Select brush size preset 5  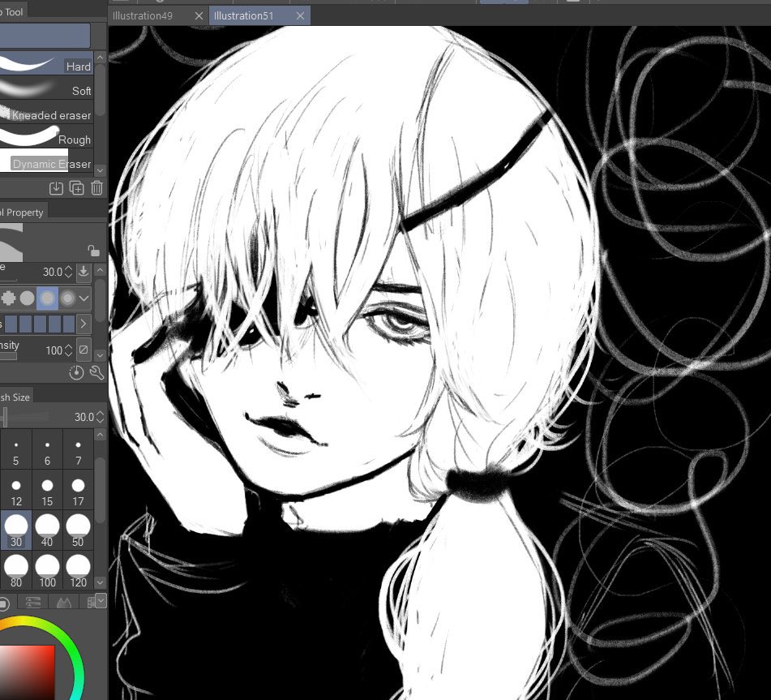pos(15,449)
